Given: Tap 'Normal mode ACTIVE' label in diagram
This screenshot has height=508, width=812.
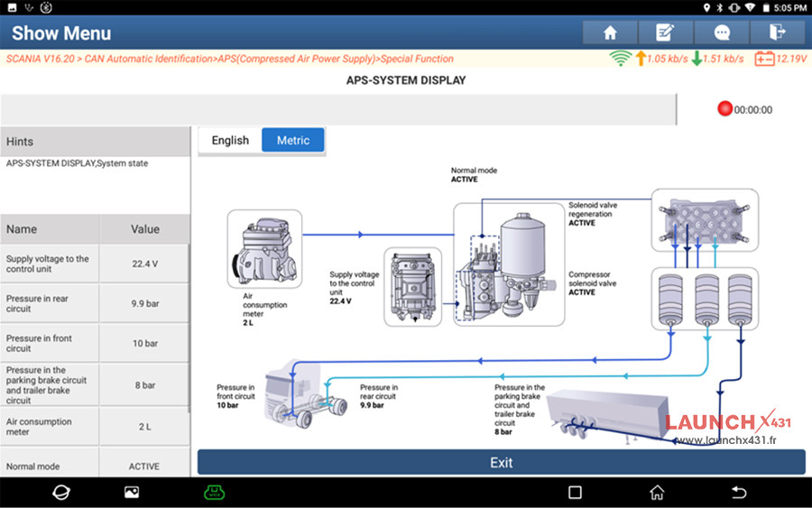Looking at the screenshot, I should (474, 174).
